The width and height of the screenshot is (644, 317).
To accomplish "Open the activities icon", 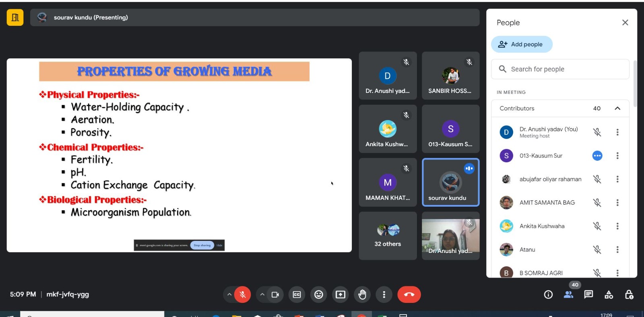I will point(609,294).
